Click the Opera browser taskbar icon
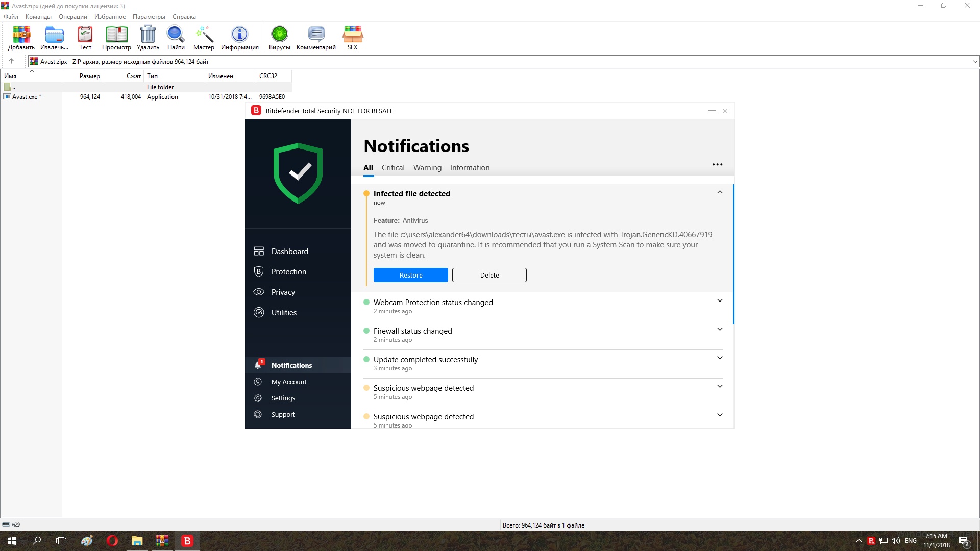This screenshot has width=980, height=551. pos(112,541)
